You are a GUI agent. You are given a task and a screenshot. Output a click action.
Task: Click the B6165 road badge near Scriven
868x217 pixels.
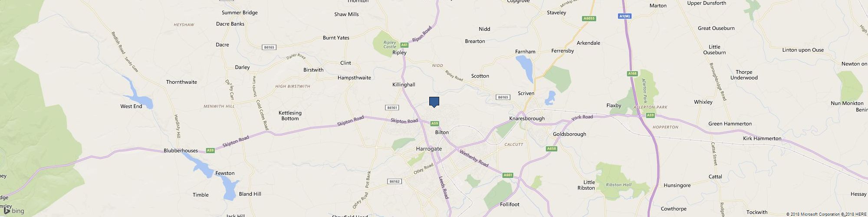click(x=503, y=97)
